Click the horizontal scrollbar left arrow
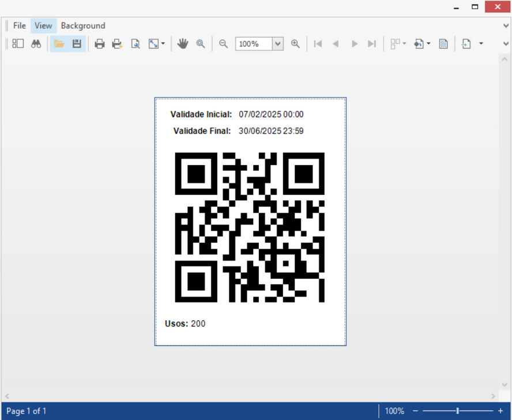Viewport: 512px width, 420px height. 7,396
